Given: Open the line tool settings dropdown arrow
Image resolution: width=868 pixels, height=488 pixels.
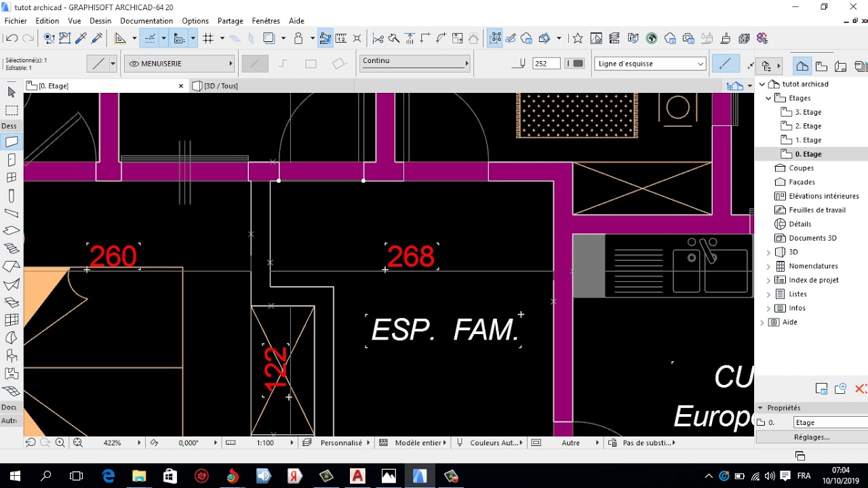Looking at the screenshot, I should (113, 64).
